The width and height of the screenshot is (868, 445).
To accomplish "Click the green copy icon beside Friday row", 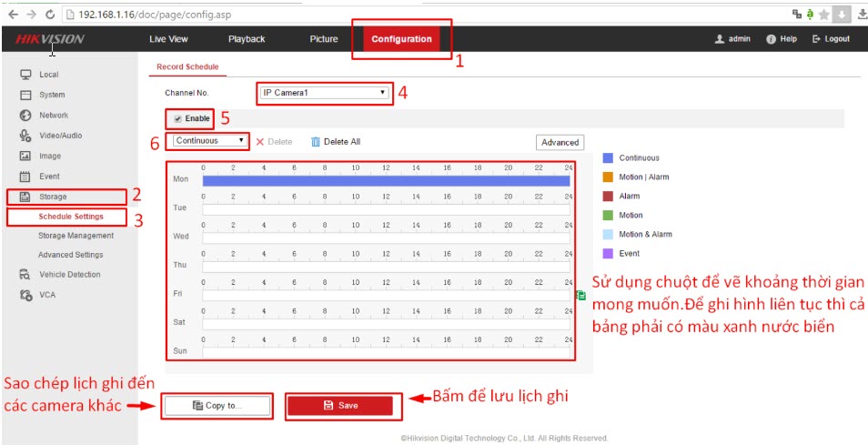I will 580,295.
